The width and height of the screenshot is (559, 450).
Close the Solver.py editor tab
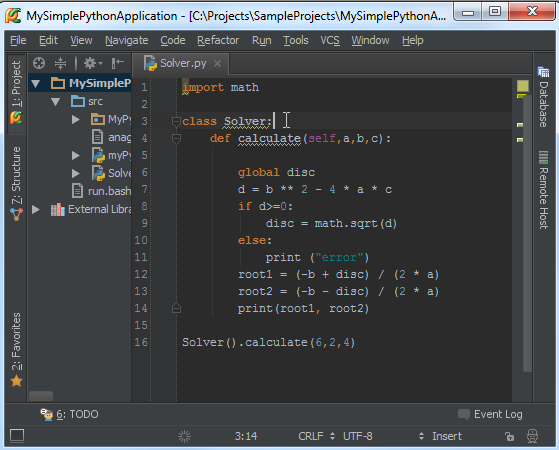[217, 63]
